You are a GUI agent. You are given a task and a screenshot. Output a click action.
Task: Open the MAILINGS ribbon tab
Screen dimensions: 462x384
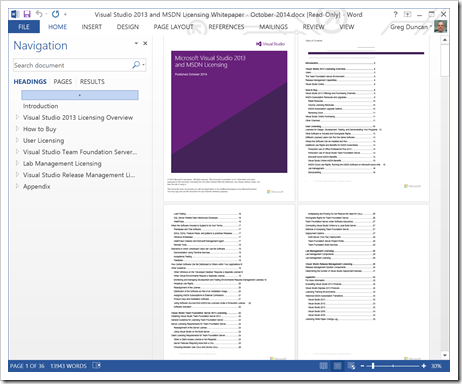click(273, 27)
